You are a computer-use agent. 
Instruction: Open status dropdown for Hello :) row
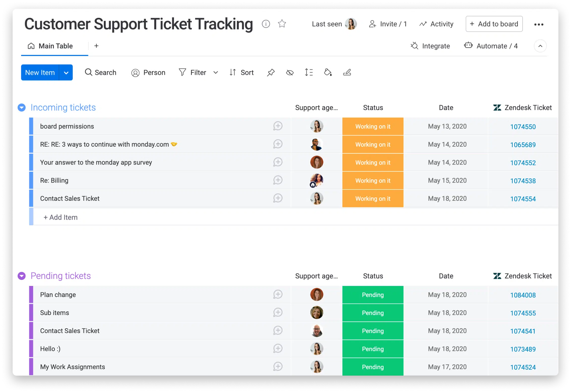coord(373,349)
